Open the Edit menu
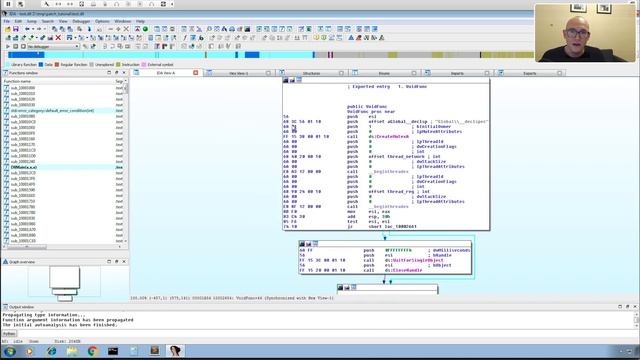The image size is (640, 360). click(x=18, y=21)
